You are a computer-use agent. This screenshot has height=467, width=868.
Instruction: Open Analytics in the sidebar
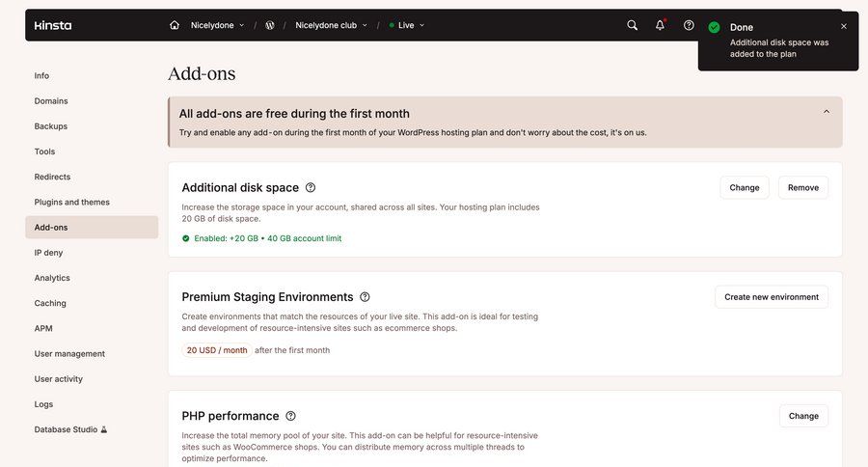click(92, 278)
